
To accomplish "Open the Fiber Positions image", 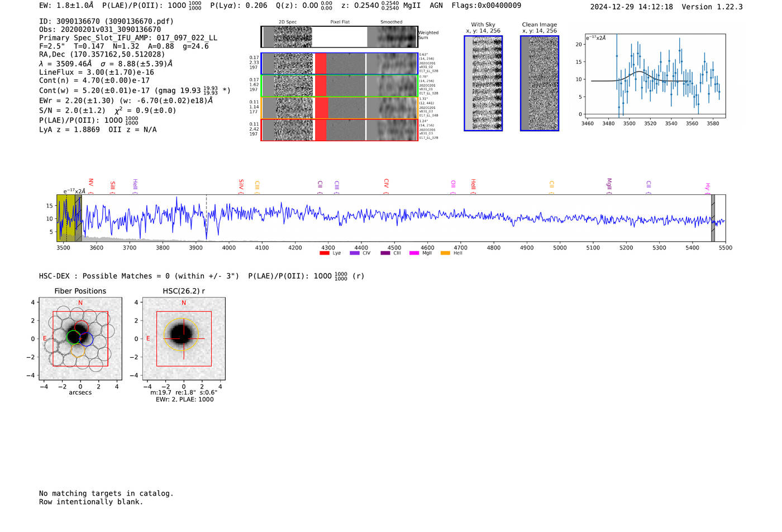I will [x=80, y=339].
